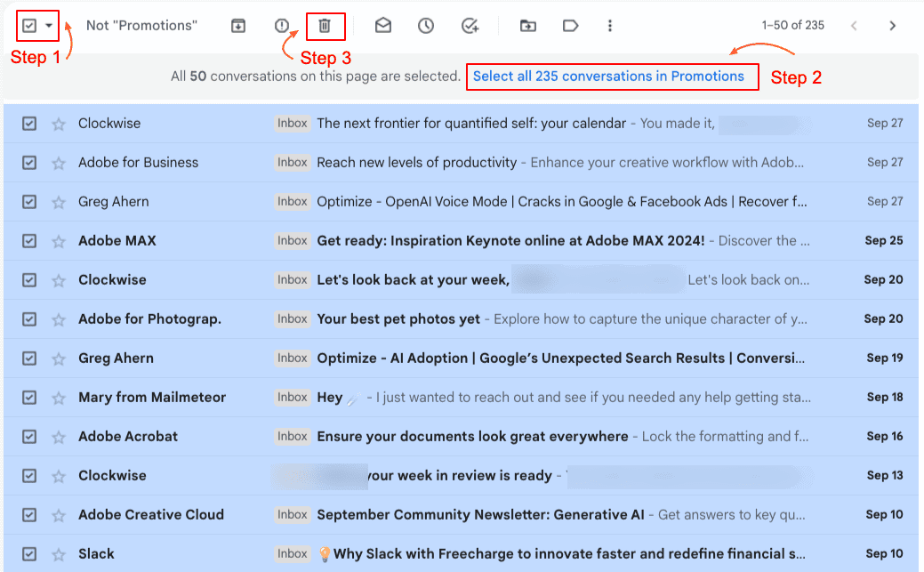Screen dimensions: 924x572
Task: Click the Inbox label on Slack email
Action: [x=293, y=553]
